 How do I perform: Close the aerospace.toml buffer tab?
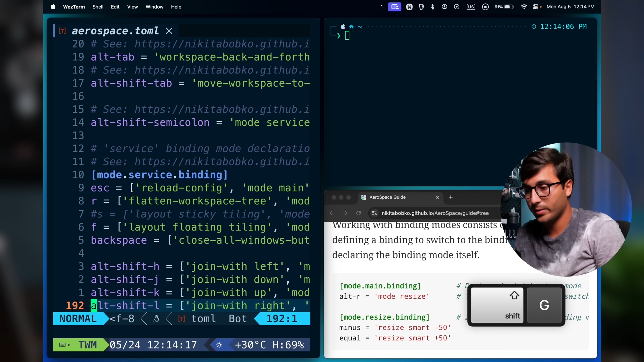point(169,31)
